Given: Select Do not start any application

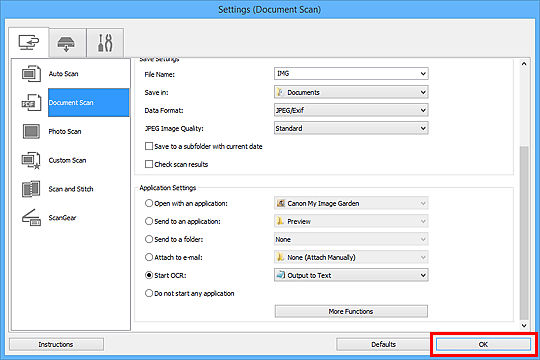Looking at the screenshot, I should pyautogui.click(x=149, y=293).
